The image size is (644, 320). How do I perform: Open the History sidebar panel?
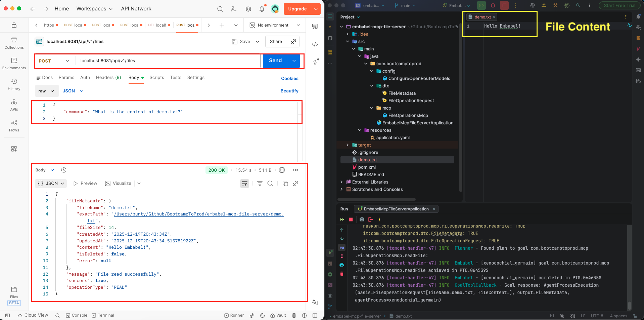click(x=14, y=84)
